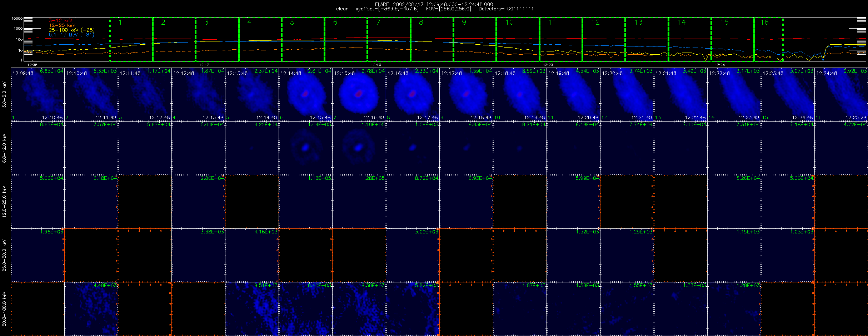Screen dimensions: 868x336
Task: Open the 12–25 keV panel with peak 5.99E+04
Action: coord(573,202)
